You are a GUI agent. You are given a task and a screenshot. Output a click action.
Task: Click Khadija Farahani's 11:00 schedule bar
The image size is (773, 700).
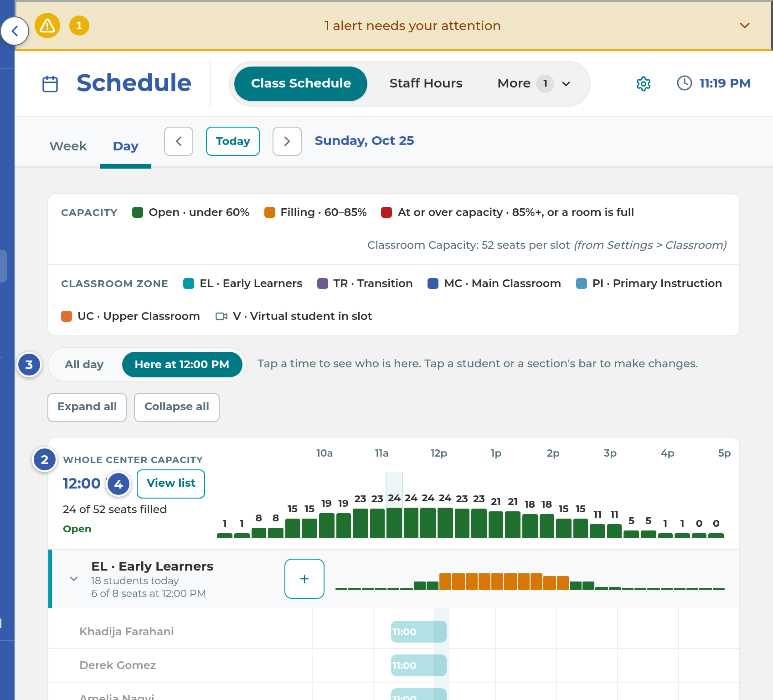(x=418, y=632)
